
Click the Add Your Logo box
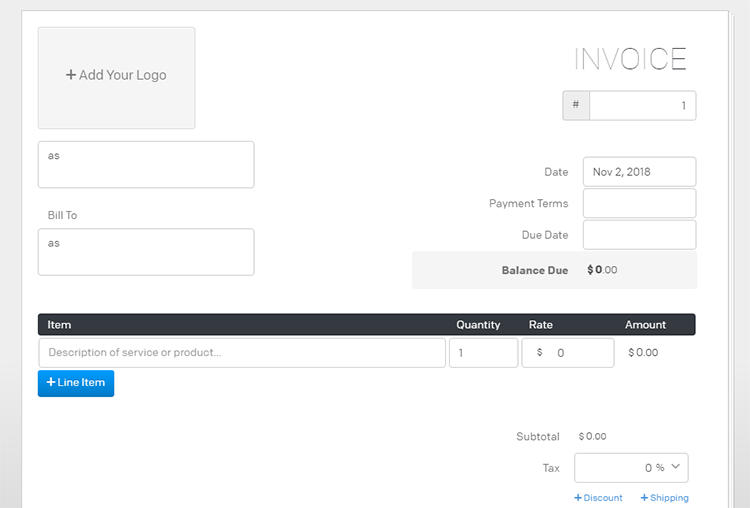point(116,77)
